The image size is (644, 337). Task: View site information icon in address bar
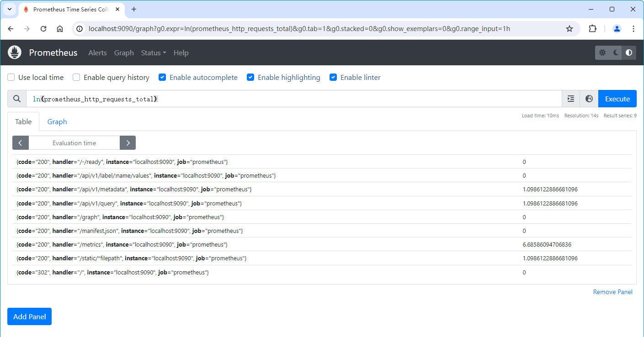(80, 29)
